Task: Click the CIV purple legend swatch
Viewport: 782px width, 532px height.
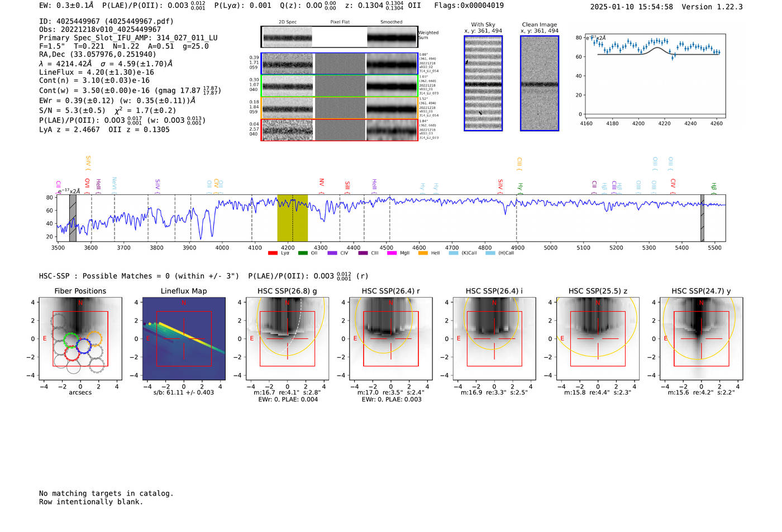Action: 332,253
